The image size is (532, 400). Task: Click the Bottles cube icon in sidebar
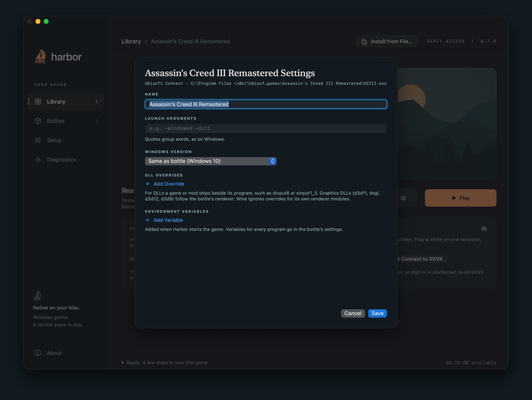coord(38,121)
